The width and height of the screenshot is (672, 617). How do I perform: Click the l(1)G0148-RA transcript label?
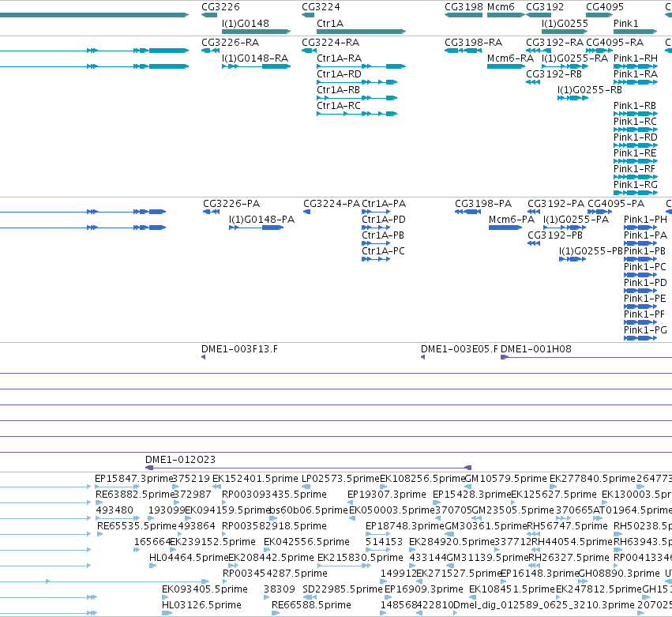255,58
